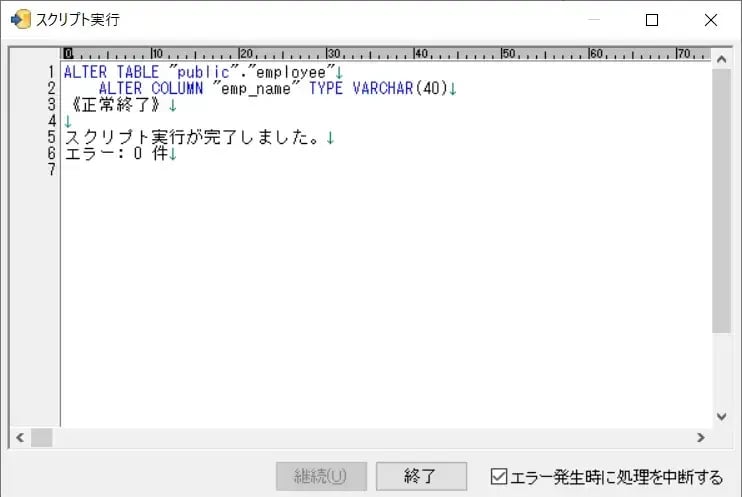Click the horizontal scrollbar thumb
Viewport: 742px width, 497px height.
pyautogui.click(x=41, y=438)
